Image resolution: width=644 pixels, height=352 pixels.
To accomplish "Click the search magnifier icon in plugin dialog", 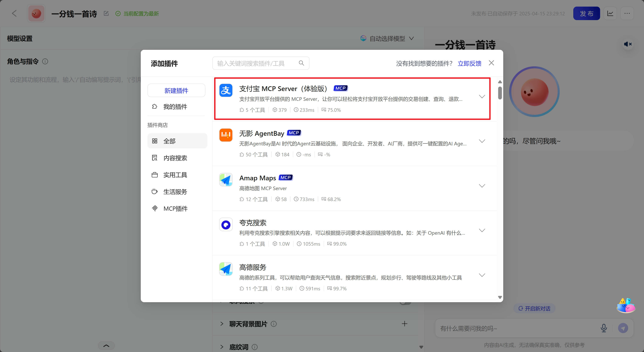I will (301, 63).
